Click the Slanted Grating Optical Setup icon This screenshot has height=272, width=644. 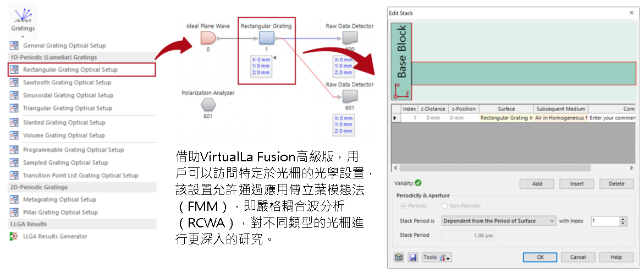coord(14,122)
